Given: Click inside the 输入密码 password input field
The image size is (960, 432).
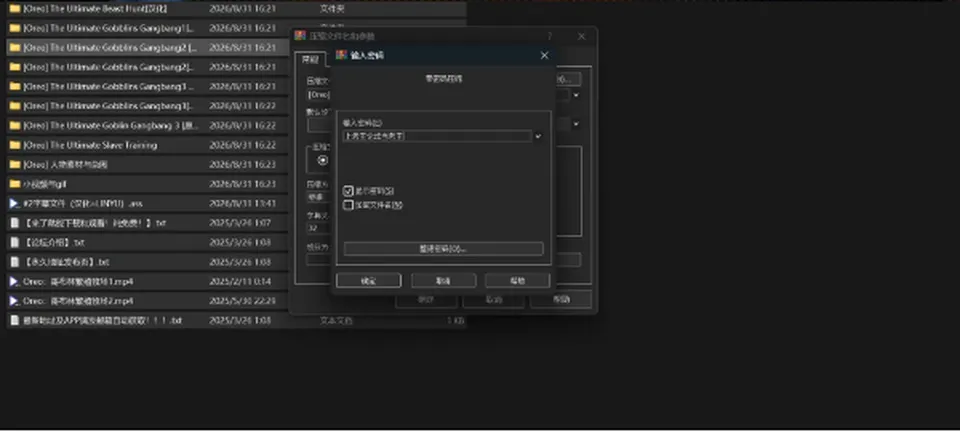Looking at the screenshot, I should 437,136.
